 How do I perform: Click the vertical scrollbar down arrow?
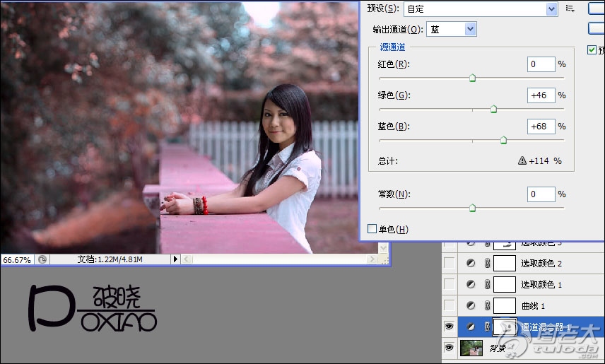click(x=384, y=248)
